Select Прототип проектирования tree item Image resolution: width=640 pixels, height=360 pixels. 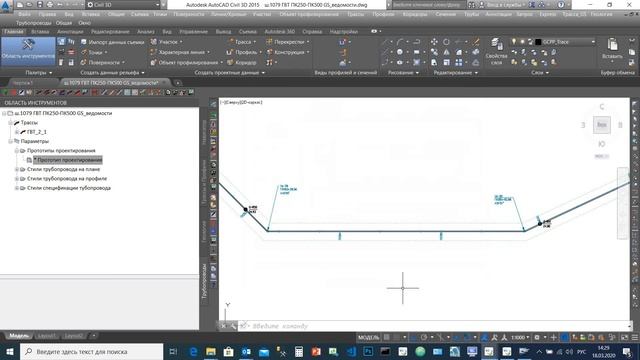click(68, 160)
